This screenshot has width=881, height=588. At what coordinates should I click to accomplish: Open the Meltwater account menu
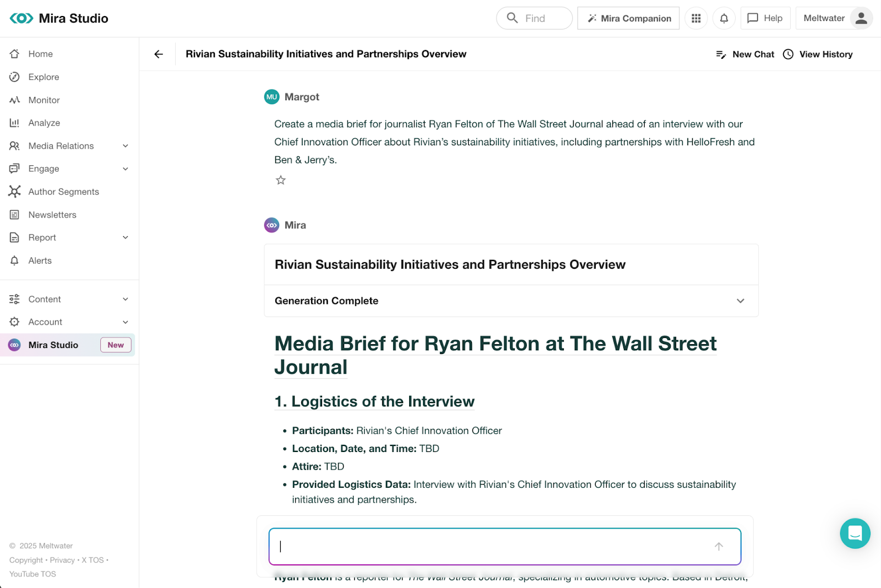tap(835, 18)
